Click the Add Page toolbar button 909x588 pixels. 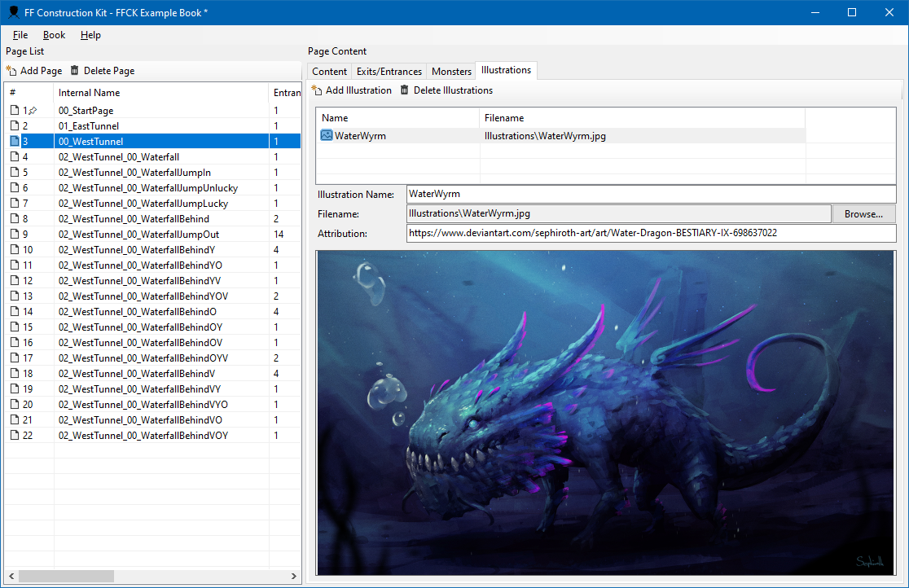click(x=34, y=71)
